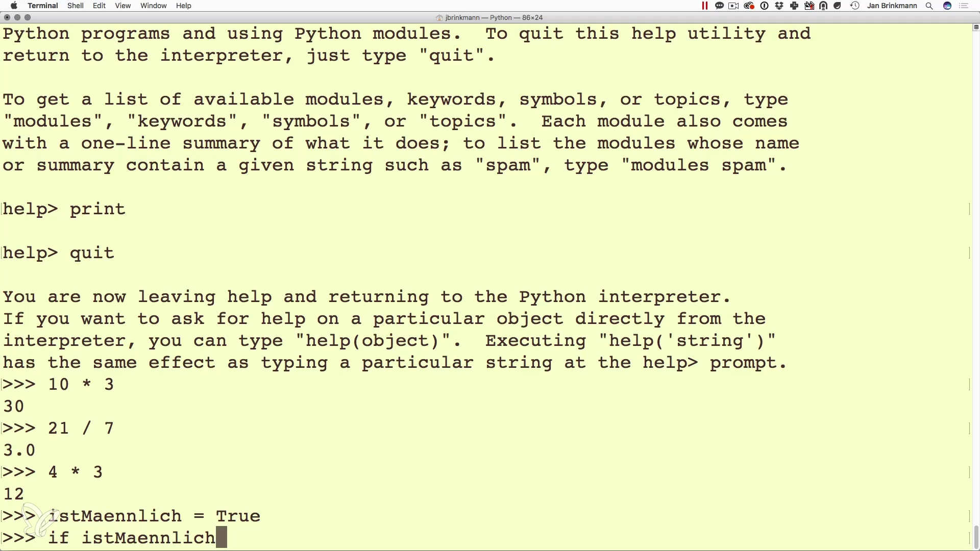Click the split pane button at top right
980x551 pixels.
click(976, 28)
